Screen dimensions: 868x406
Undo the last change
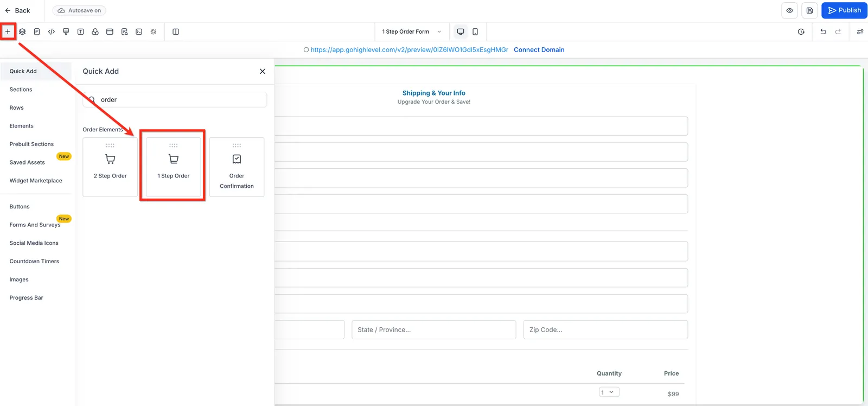click(x=823, y=31)
